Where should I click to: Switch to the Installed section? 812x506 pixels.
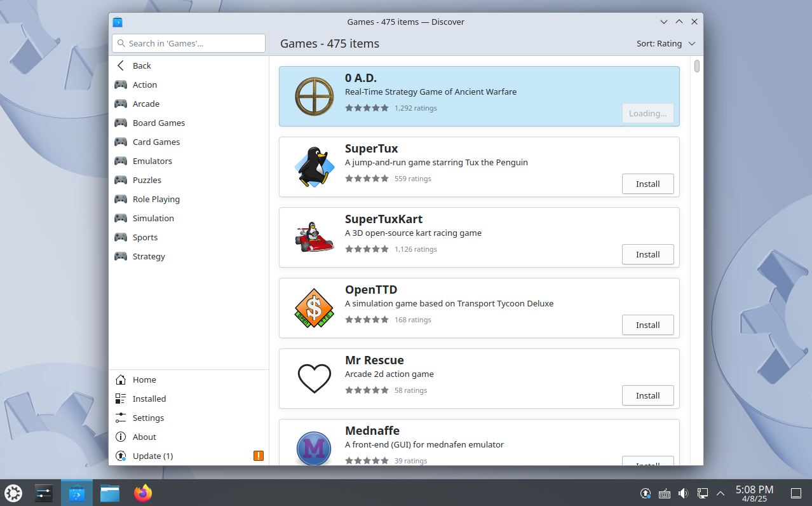click(x=149, y=399)
